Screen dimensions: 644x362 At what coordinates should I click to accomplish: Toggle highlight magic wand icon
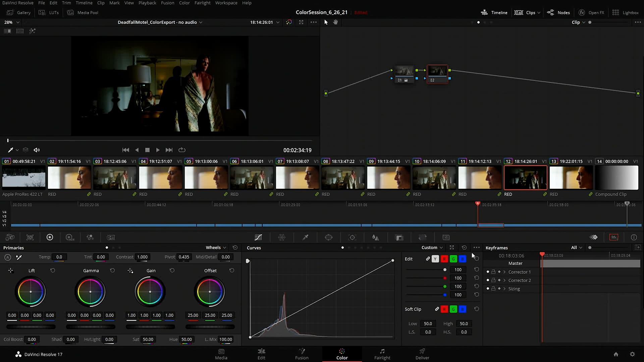pyautogui.click(x=32, y=31)
